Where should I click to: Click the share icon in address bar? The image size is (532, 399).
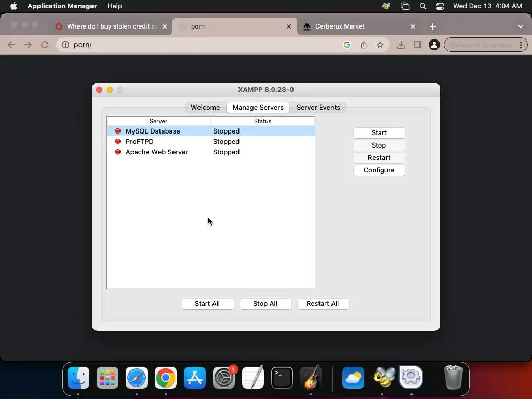363,45
